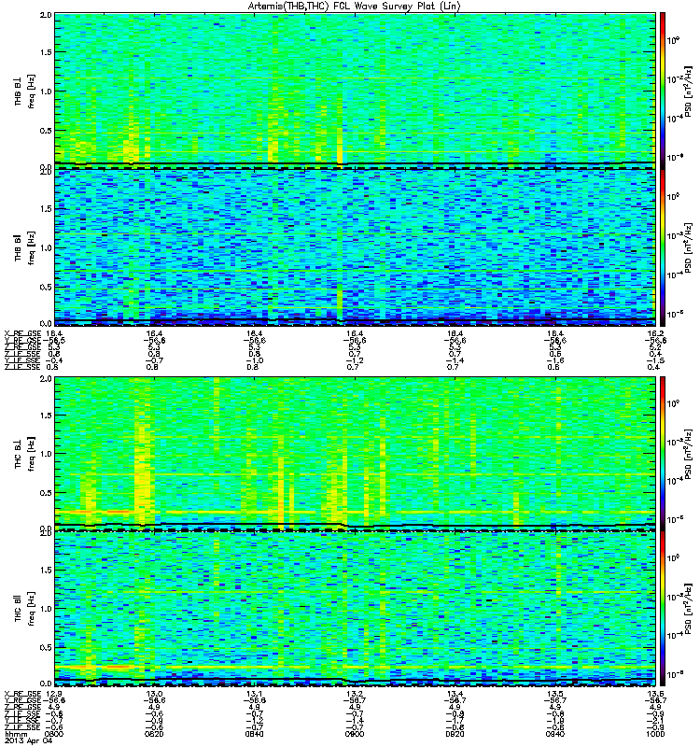Click the 'THC B⊥ freq [Hz]' axis label

(x=25, y=453)
